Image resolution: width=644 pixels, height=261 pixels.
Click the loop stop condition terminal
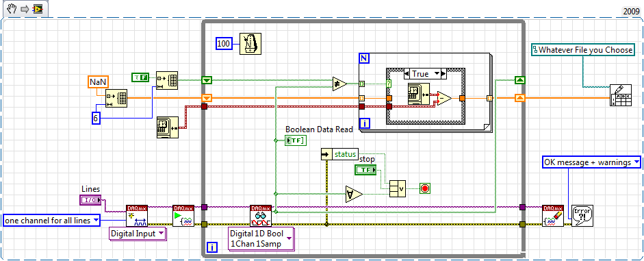pyautogui.click(x=425, y=188)
